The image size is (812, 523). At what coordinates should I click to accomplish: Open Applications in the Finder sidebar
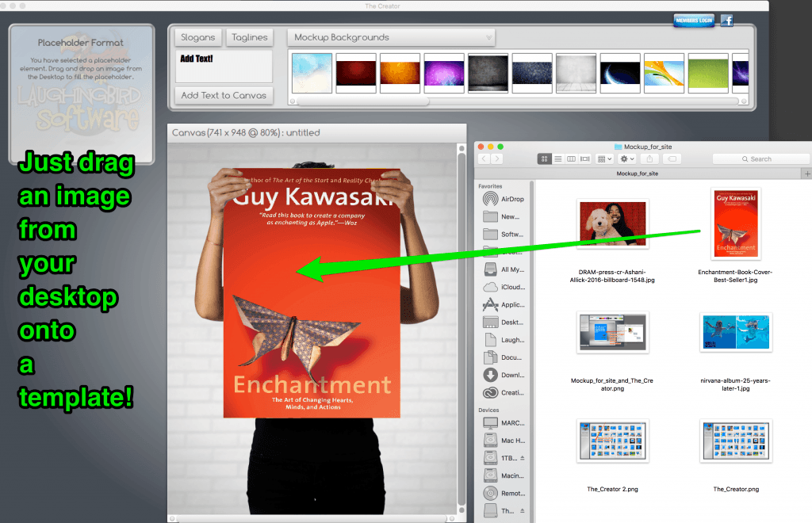click(x=504, y=304)
